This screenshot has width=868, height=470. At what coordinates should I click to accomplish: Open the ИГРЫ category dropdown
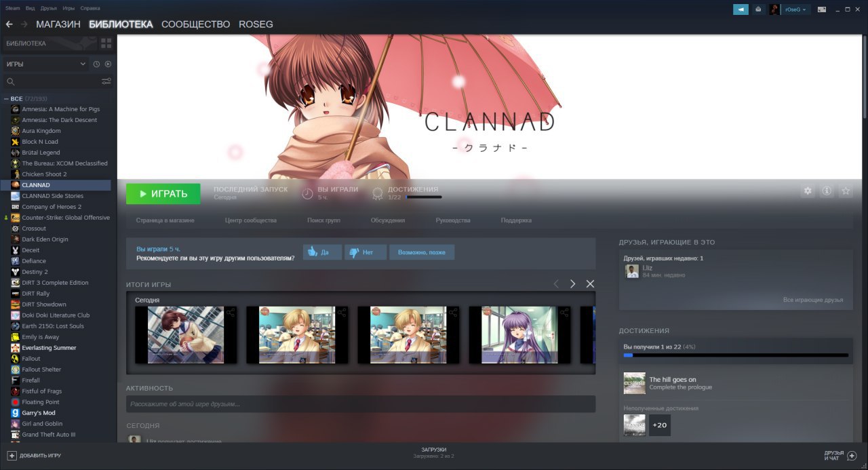tap(45, 64)
